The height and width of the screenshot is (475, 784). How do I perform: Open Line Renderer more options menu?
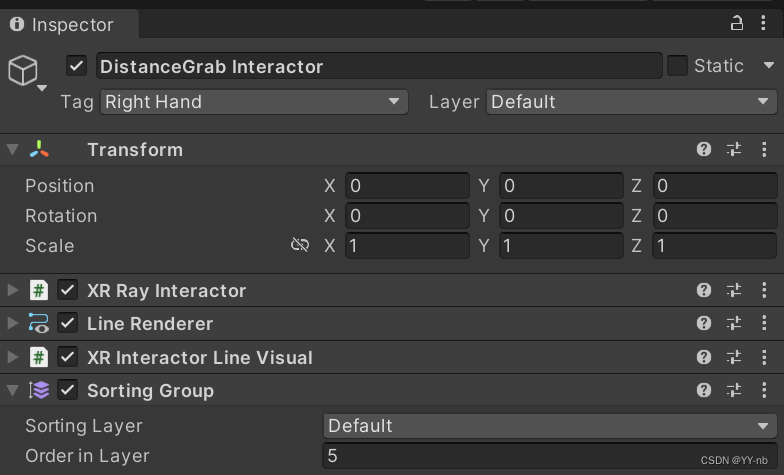pos(764,323)
